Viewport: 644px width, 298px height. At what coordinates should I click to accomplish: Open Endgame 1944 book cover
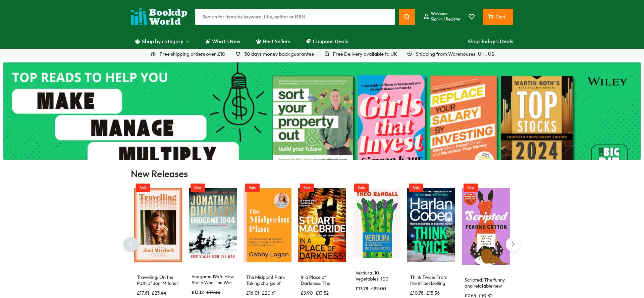pos(213,225)
